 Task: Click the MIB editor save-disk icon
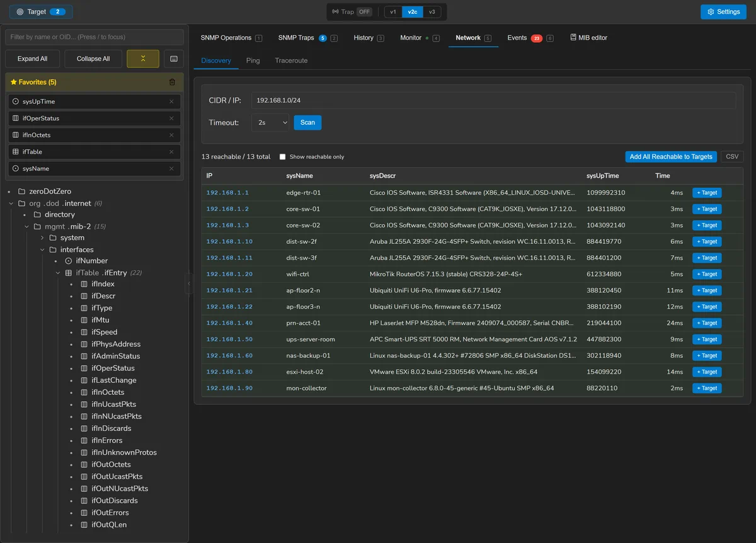click(573, 37)
